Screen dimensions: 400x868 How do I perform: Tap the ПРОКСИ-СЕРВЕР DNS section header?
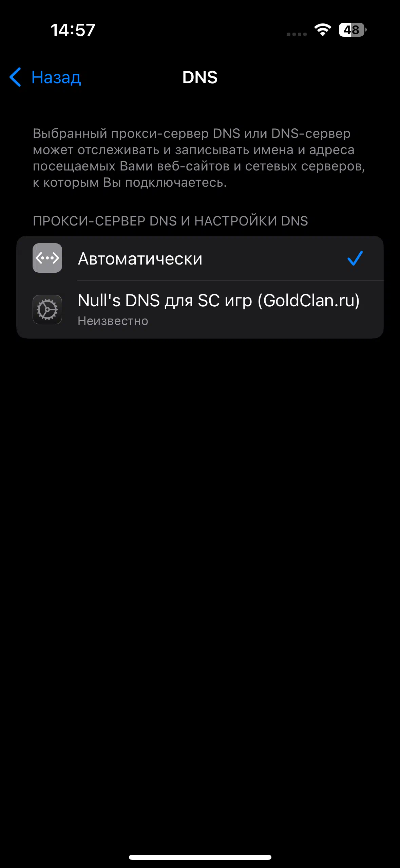coord(170,221)
